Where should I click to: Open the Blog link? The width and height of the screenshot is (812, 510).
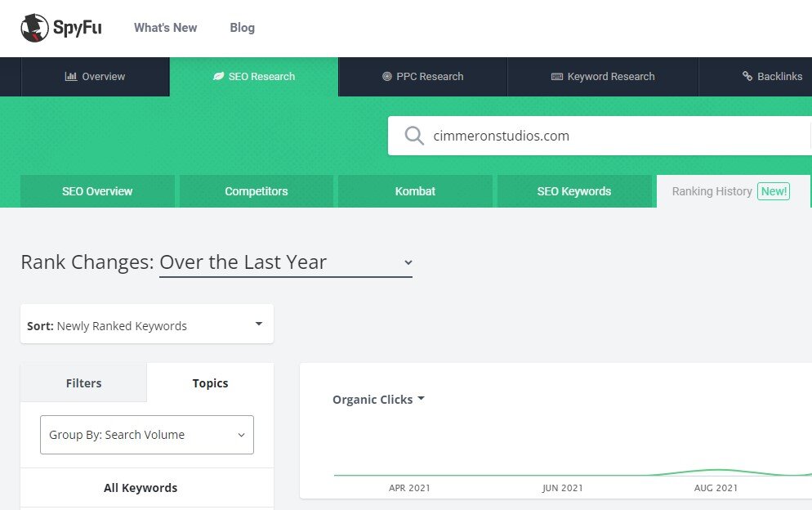tap(243, 28)
